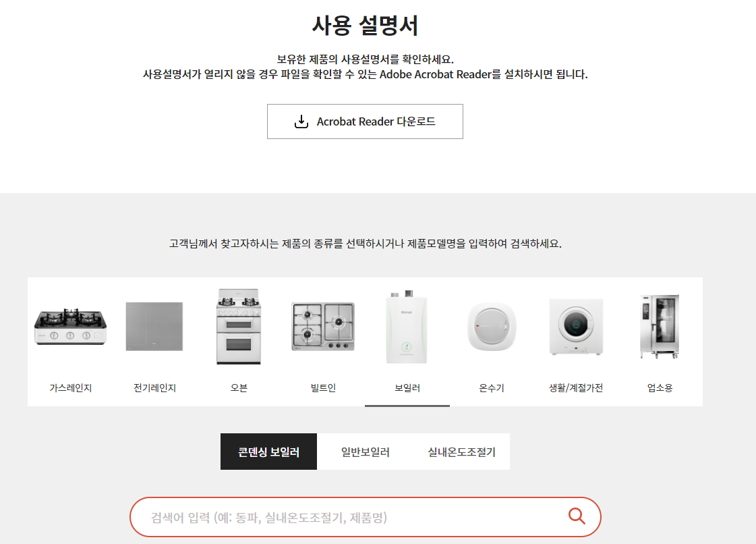Switch to the 실내온도조절기 tab

[x=461, y=451]
